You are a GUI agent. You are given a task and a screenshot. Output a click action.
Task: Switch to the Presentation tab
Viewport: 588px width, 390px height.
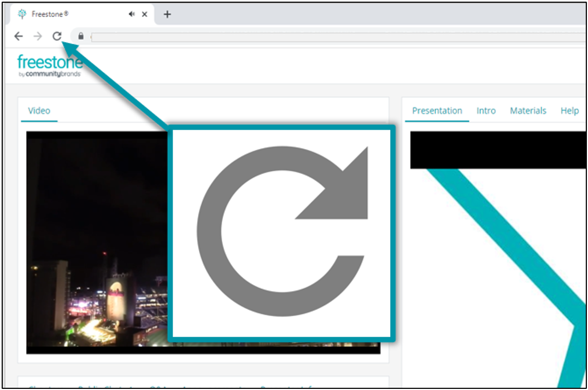point(437,110)
